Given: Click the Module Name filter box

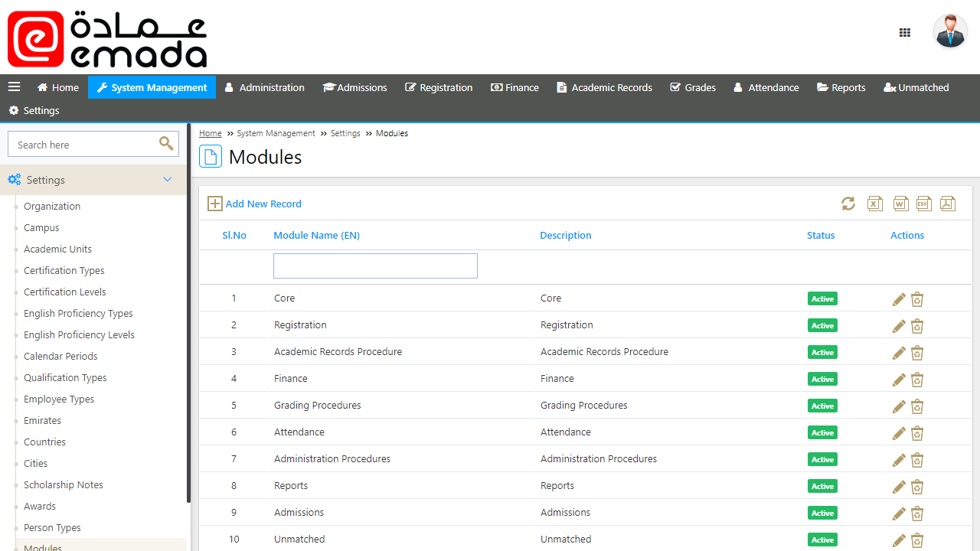Looking at the screenshot, I should (375, 266).
